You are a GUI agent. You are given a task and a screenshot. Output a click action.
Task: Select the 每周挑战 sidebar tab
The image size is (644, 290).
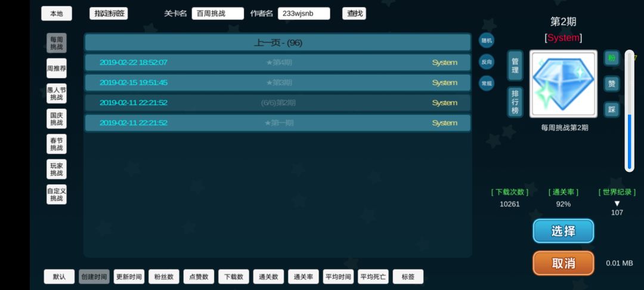(x=56, y=43)
